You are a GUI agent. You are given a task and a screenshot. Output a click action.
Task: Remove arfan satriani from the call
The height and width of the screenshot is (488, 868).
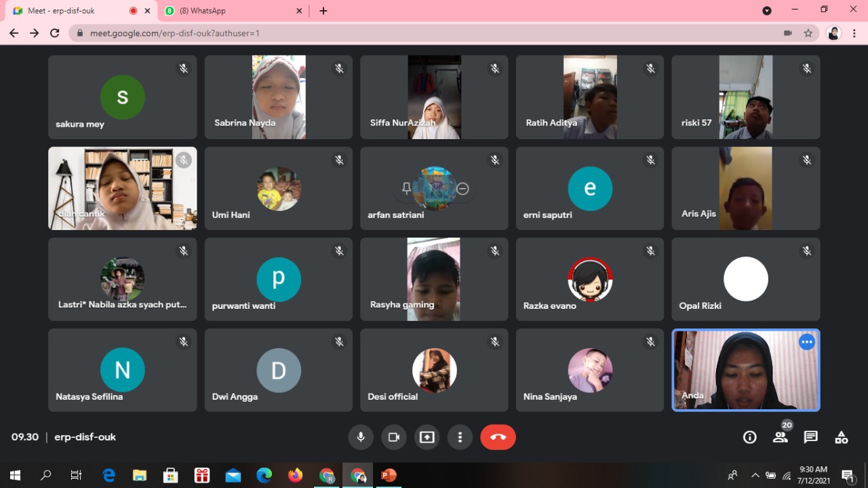tap(462, 189)
